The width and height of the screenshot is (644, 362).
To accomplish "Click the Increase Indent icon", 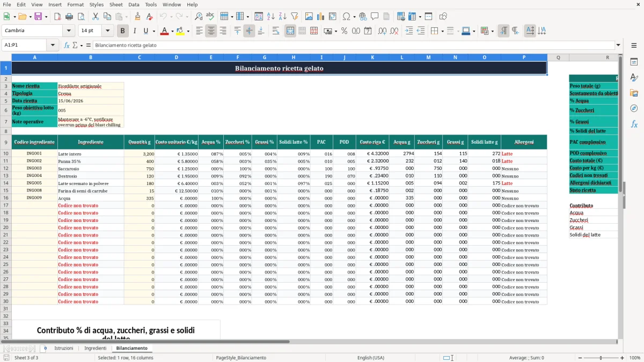I will tap(409, 31).
